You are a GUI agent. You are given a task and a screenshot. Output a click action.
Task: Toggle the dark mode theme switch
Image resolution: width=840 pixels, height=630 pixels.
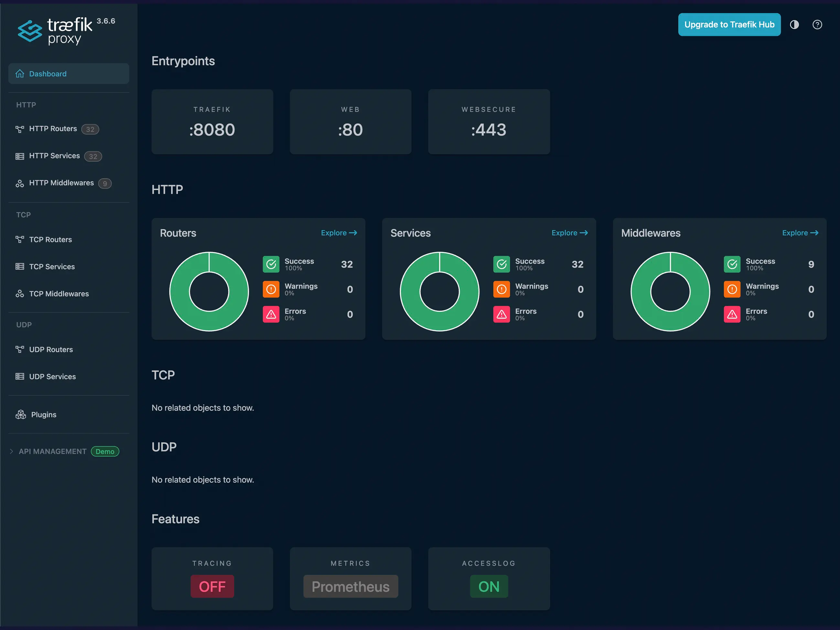[x=794, y=24]
